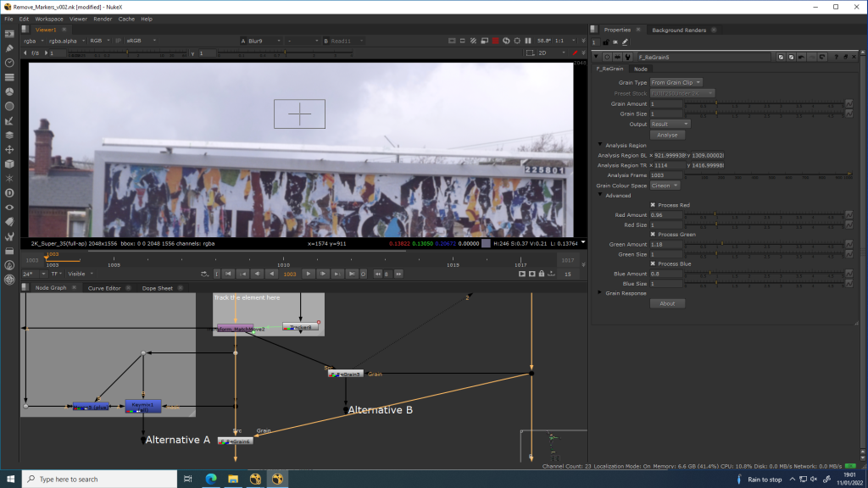
Task: Open the Color nodes toolbar menu
Action: coord(8,91)
